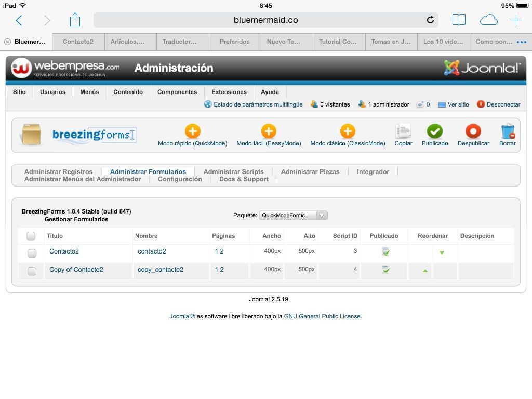Click the QuickMode plus icon
This screenshot has width=532, height=399.
193,131
